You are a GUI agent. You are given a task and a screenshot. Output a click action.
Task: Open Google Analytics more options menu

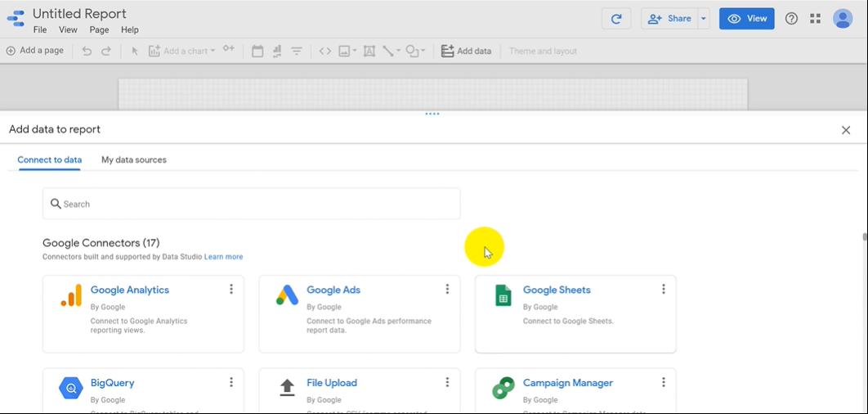pos(230,289)
